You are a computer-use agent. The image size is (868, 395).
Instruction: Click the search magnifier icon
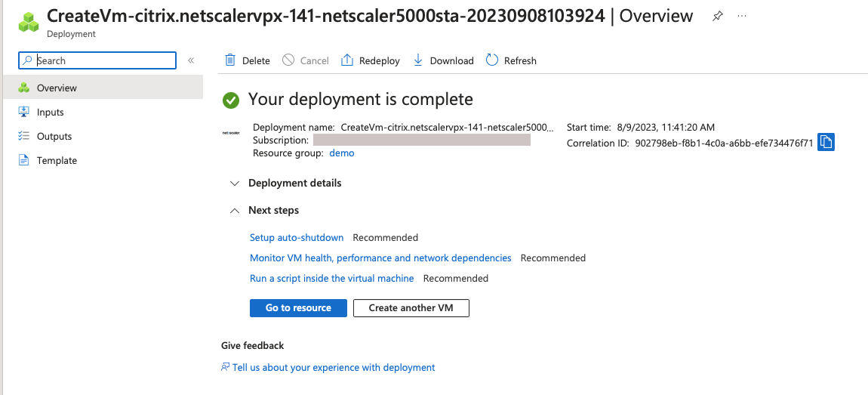(x=27, y=60)
